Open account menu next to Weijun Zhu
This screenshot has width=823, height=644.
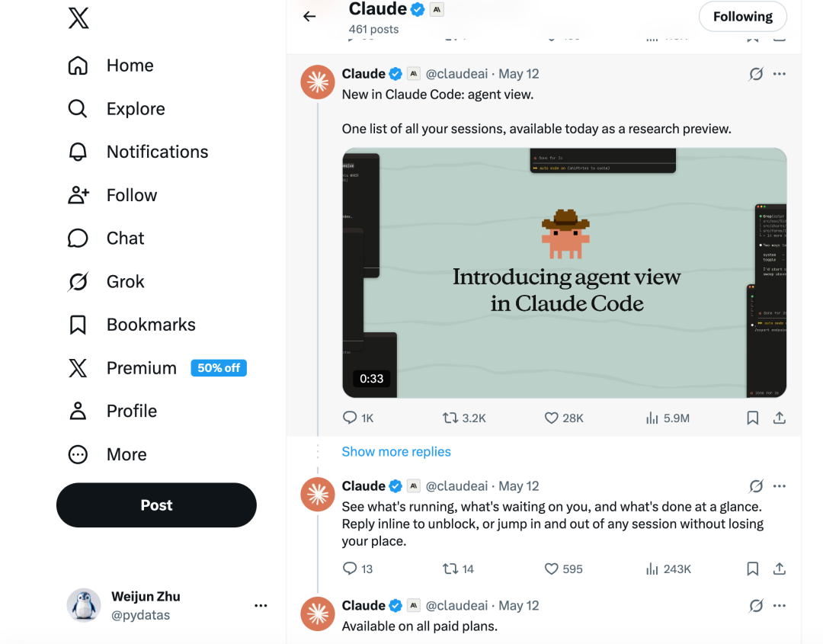261,606
